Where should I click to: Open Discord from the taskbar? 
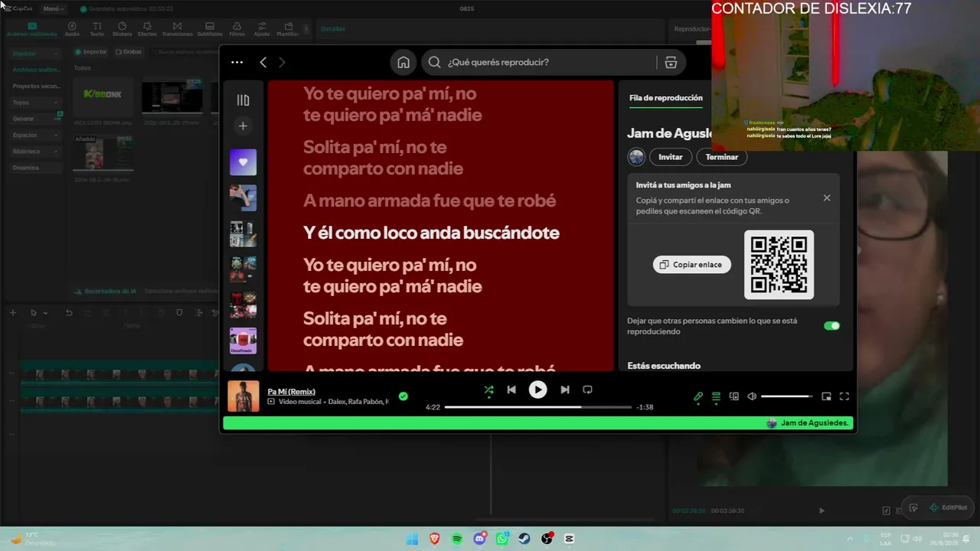click(x=479, y=539)
